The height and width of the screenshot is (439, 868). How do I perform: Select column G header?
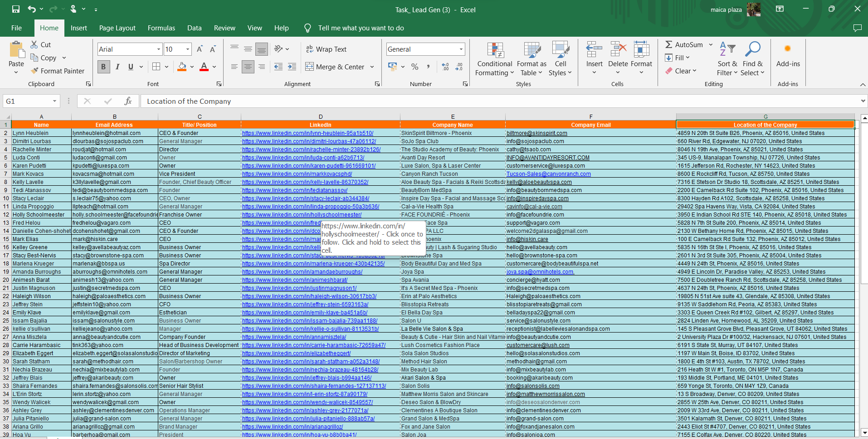[x=766, y=116]
